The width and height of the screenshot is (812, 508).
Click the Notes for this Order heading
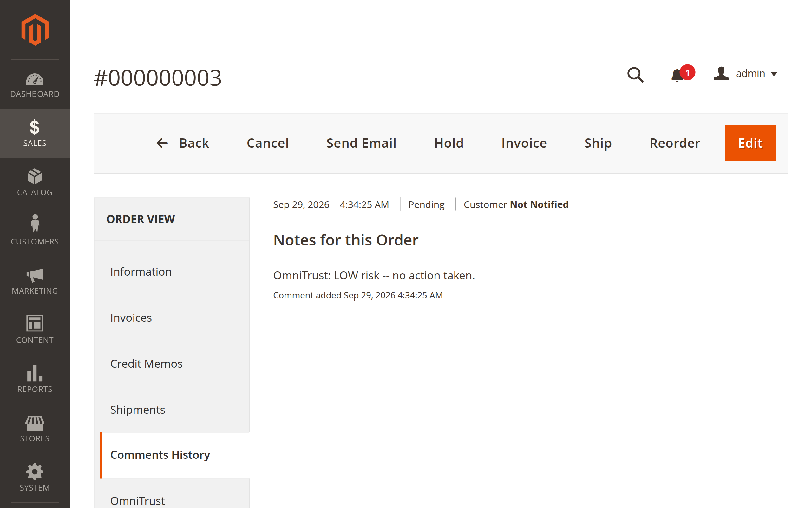pyautogui.click(x=346, y=240)
